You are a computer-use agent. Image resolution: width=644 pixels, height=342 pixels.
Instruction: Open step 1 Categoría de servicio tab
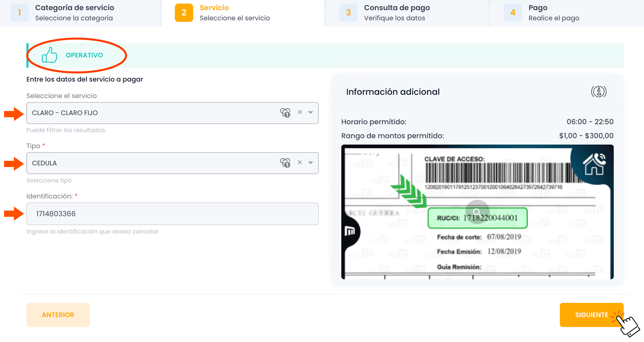pos(80,13)
